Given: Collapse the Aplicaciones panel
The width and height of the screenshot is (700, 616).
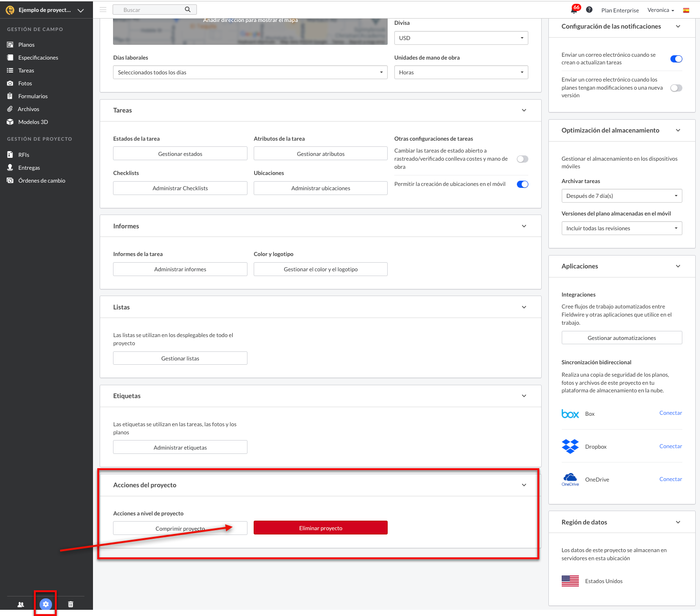Looking at the screenshot, I should tap(678, 266).
